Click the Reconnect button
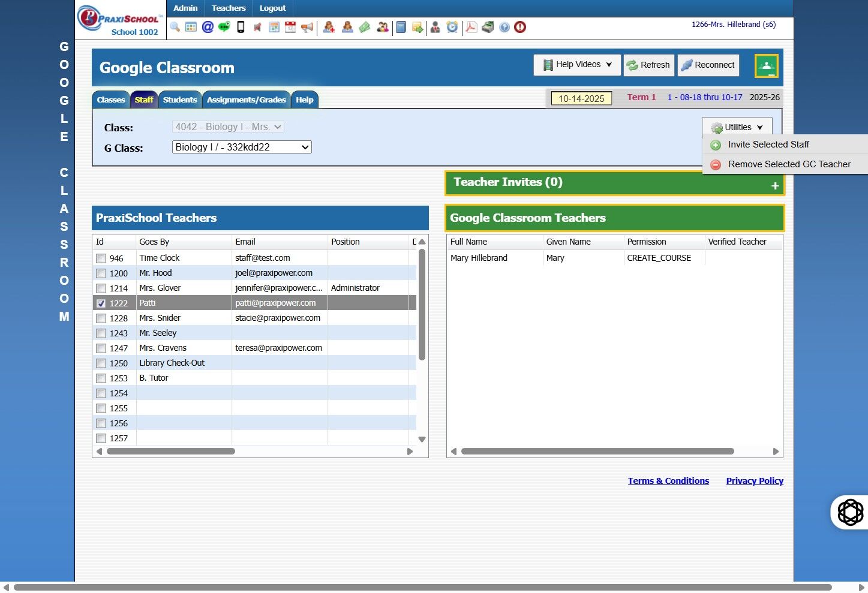 (708, 65)
